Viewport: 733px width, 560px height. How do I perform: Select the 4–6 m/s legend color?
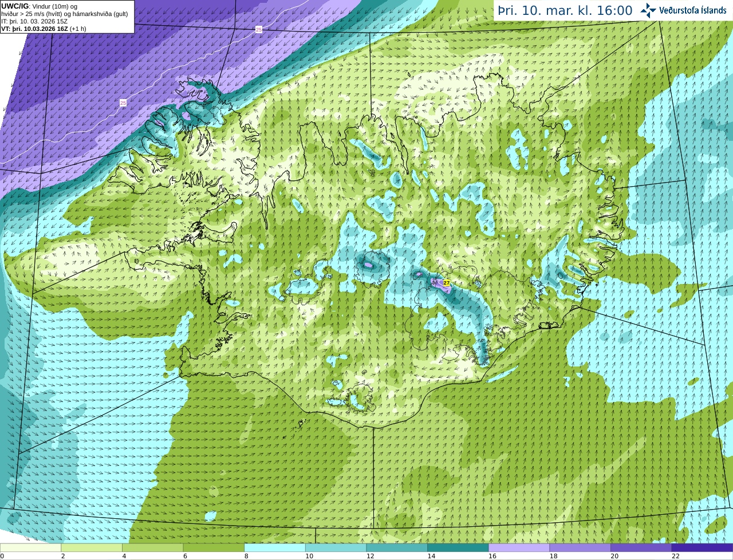coord(152,547)
